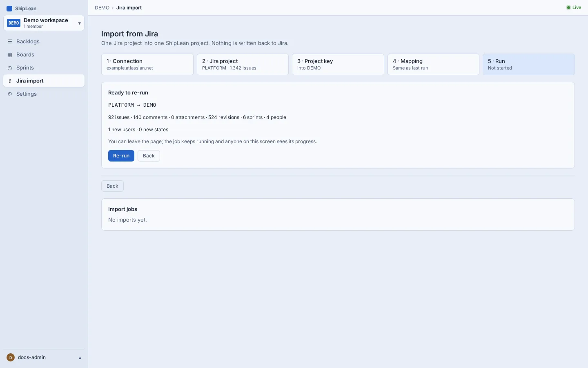588x368 pixels.
Task: Click the '1 new users · 0 new states' text
Action: point(138,130)
